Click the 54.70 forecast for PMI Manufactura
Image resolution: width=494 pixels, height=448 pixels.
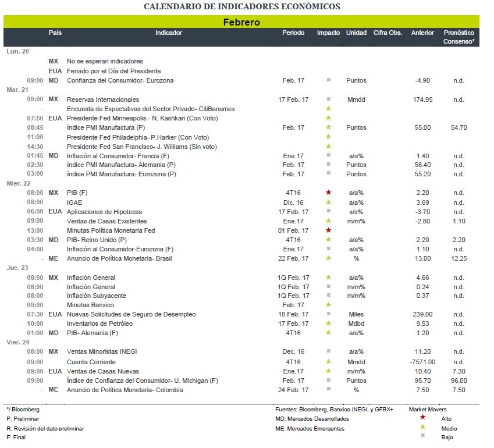[459, 127]
